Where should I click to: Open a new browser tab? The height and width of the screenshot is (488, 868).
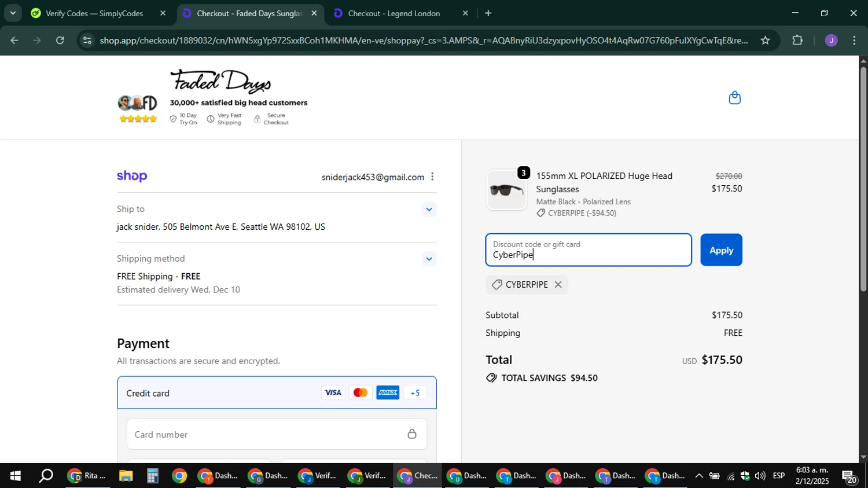(488, 13)
